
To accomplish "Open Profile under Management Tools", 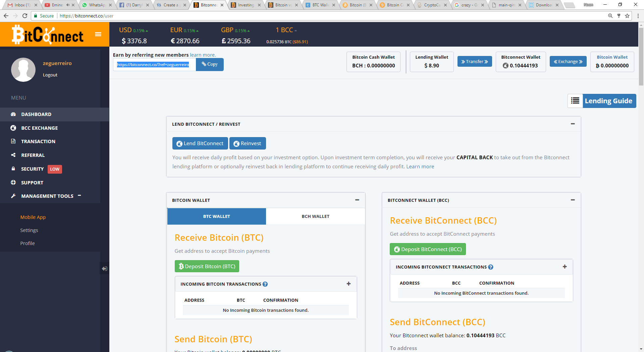I will (28, 243).
